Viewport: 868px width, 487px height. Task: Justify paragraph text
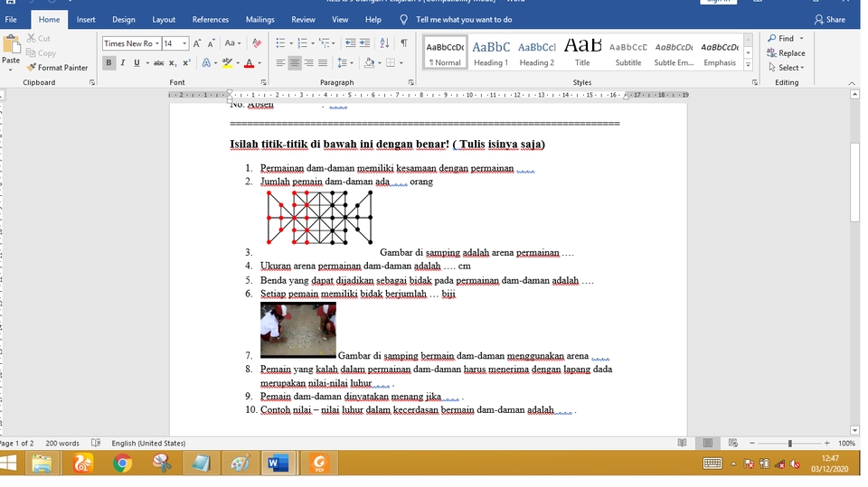pos(323,63)
